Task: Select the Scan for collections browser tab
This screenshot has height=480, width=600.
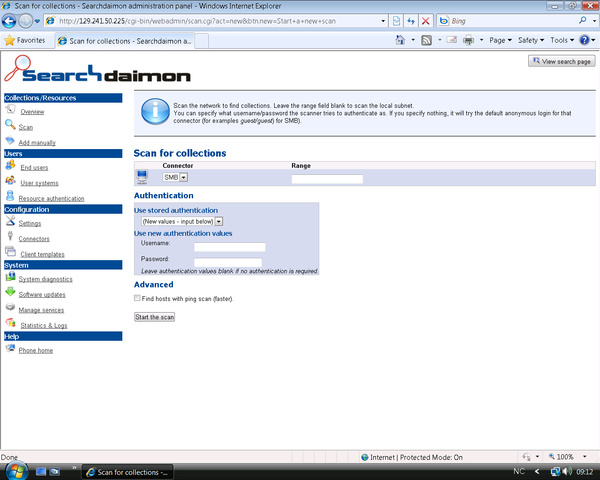Action: click(x=125, y=41)
